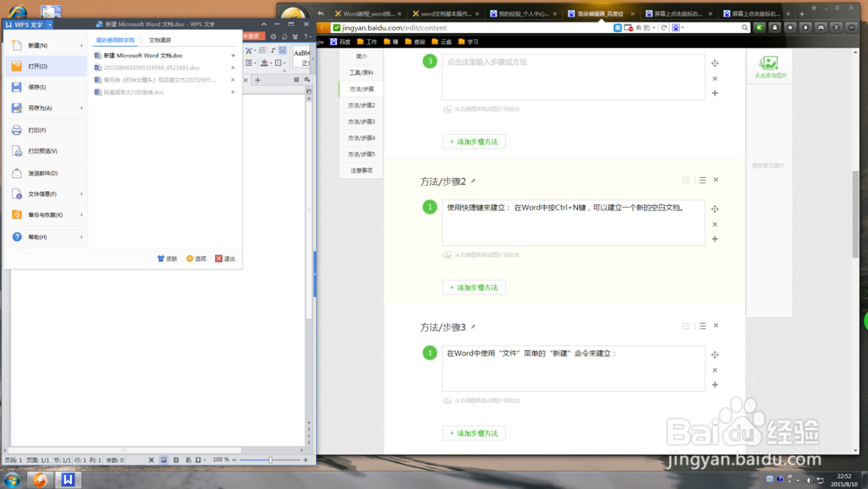Open recent file 新建 Microsoft Word 文档.doc
The image size is (868, 489).
tap(143, 56)
